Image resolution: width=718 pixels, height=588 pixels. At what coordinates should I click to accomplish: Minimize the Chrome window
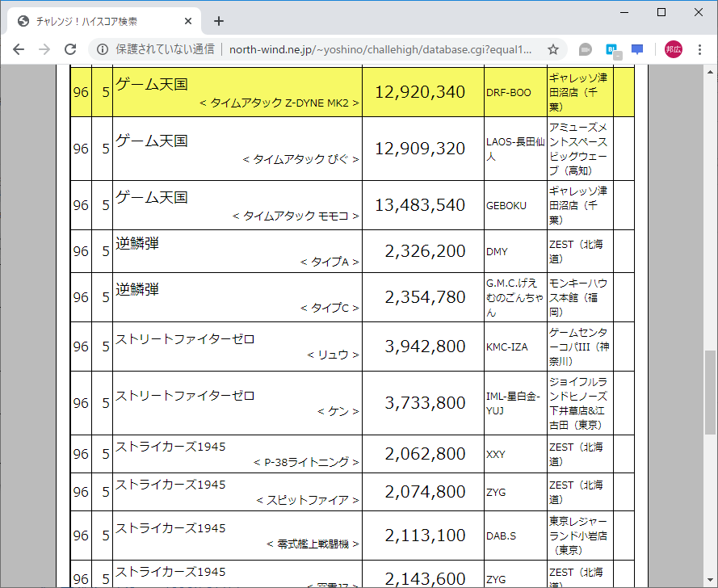(x=624, y=12)
